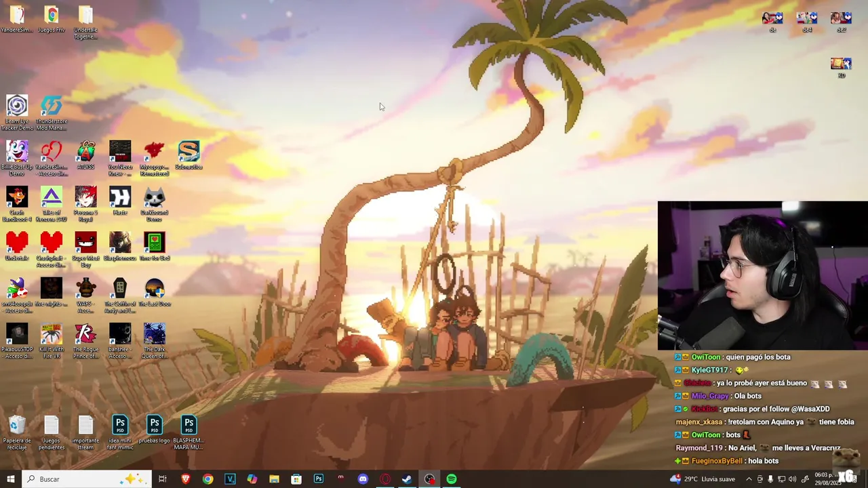Click the Raymond_119 chat username

tap(701, 448)
